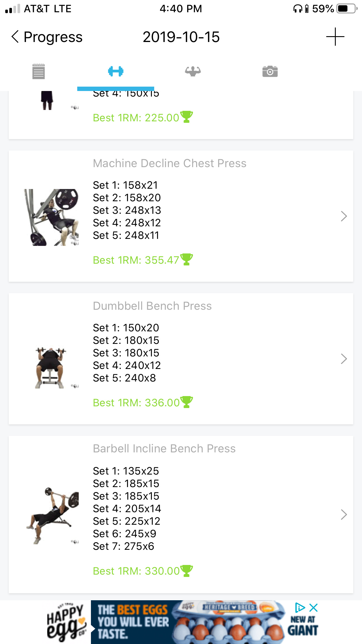Open the notes log tab icon

tap(38, 71)
